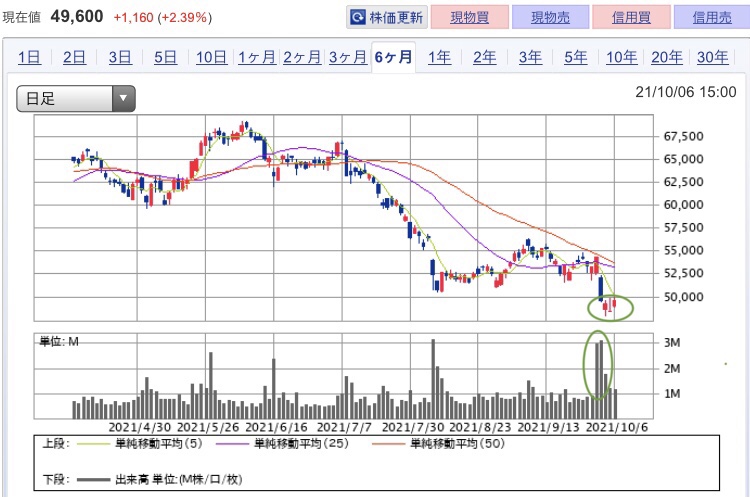Select the 20年 period link
The width and height of the screenshot is (750, 497).
pos(667,57)
